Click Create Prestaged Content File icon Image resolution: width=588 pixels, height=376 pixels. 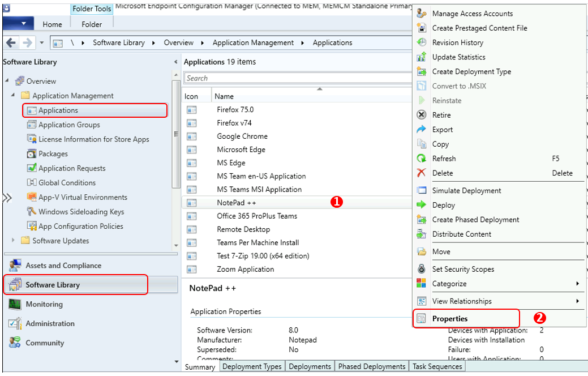pos(422,28)
